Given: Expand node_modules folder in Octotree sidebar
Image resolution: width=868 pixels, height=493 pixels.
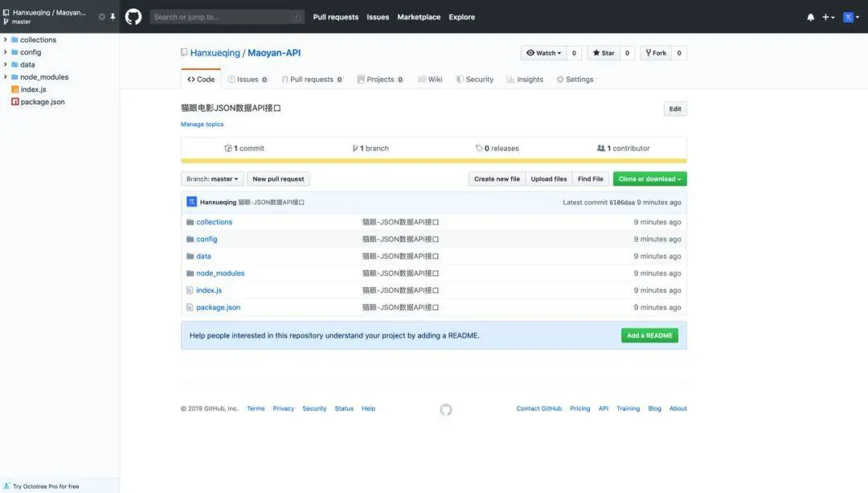Looking at the screenshot, I should pyautogui.click(x=6, y=76).
